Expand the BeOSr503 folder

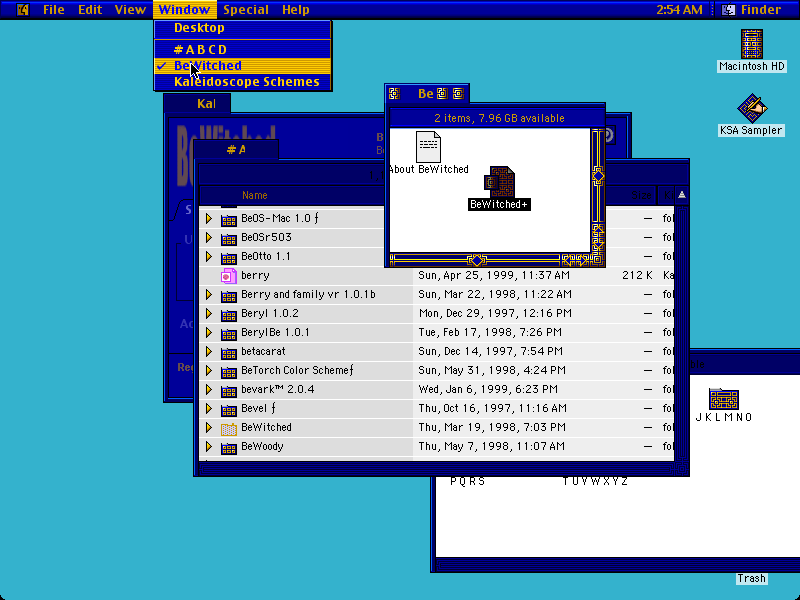(x=209, y=237)
